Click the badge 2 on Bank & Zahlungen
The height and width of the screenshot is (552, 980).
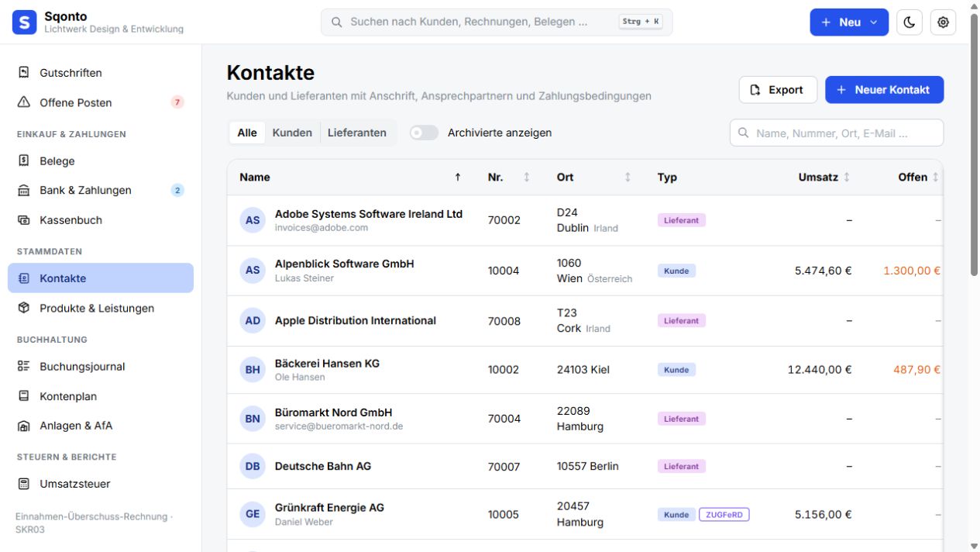(x=177, y=190)
